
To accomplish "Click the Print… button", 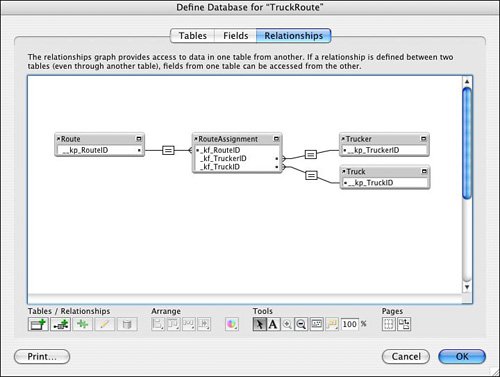I will tap(42, 357).
